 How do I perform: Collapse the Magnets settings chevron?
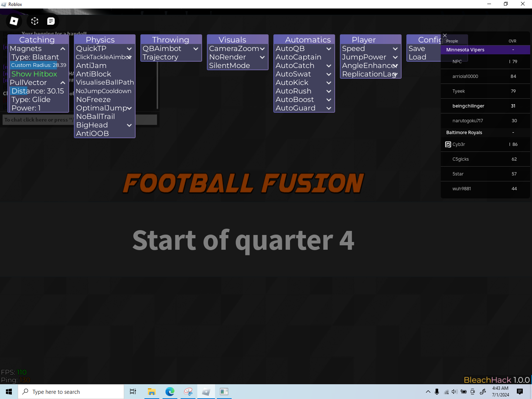click(63, 49)
